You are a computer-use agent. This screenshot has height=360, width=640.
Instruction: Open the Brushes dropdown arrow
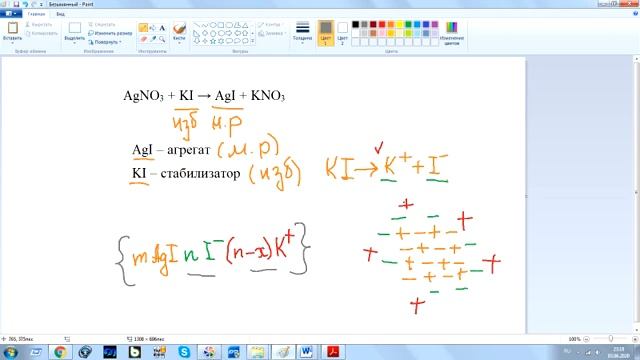pos(179,43)
